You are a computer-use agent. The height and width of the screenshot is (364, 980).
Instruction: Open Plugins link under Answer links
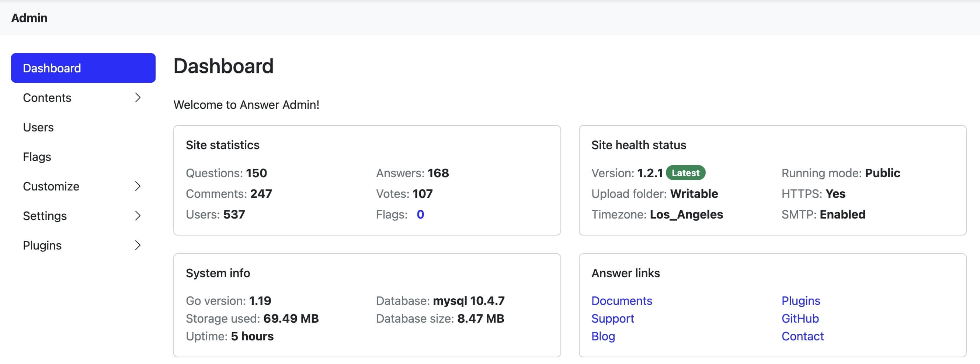coord(800,301)
